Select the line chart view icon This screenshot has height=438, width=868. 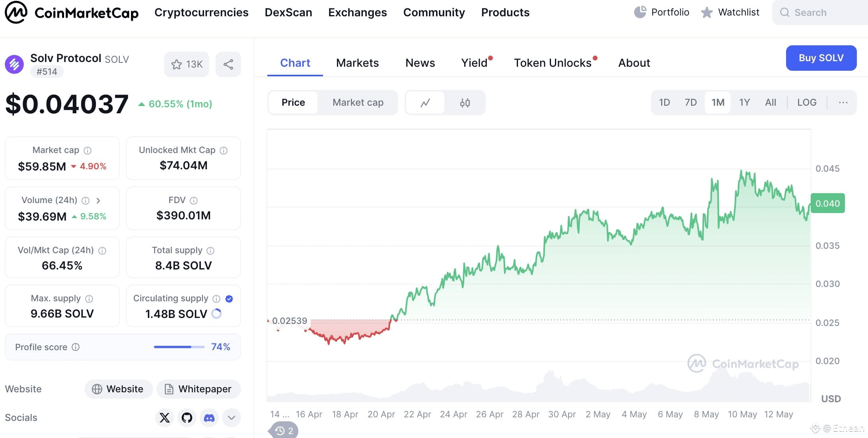[x=425, y=103]
